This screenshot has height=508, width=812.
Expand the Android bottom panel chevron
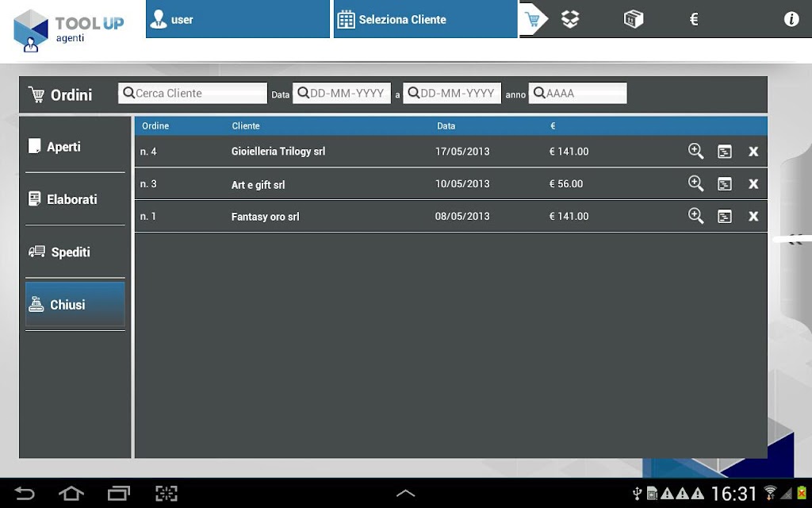click(405, 493)
